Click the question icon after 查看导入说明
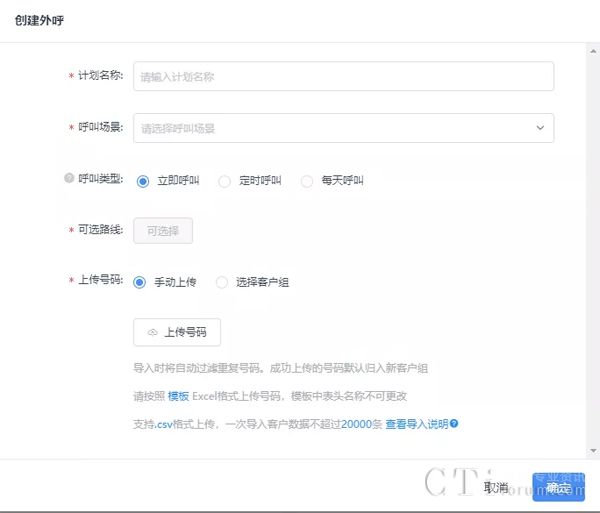The image size is (600, 513). tap(454, 424)
